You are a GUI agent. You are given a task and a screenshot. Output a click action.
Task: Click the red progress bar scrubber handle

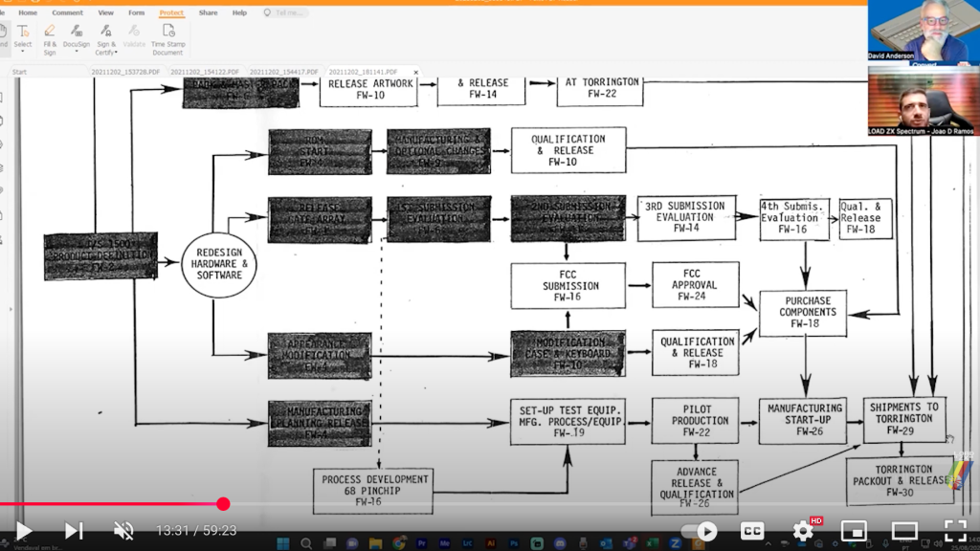tap(223, 503)
